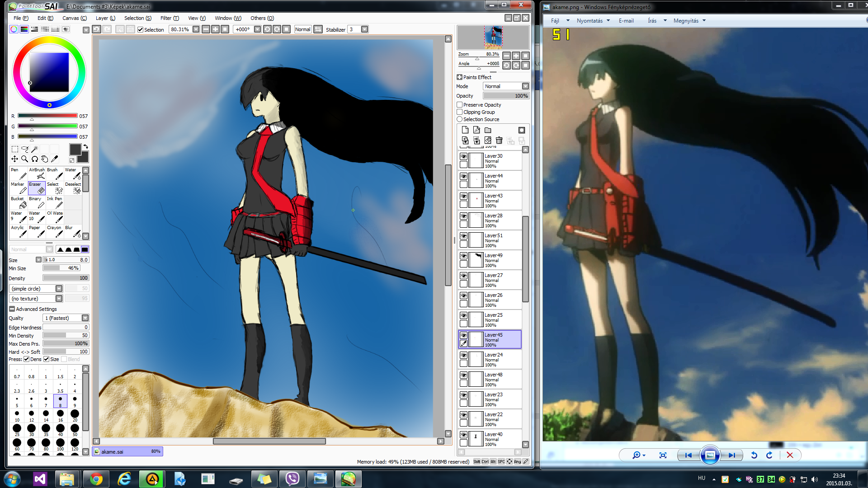This screenshot has height=488, width=868.
Task: Toggle the Size pressure checkbox
Action: [x=46, y=359]
